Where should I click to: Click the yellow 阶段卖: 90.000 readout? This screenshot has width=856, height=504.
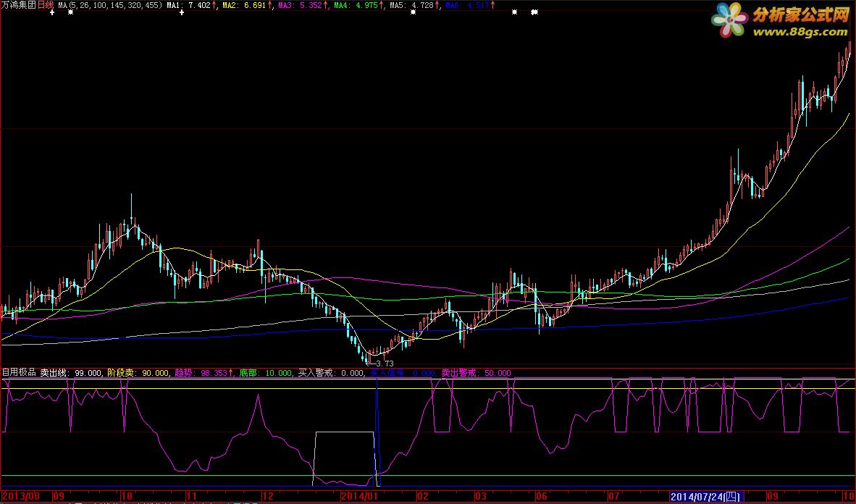[x=138, y=373]
